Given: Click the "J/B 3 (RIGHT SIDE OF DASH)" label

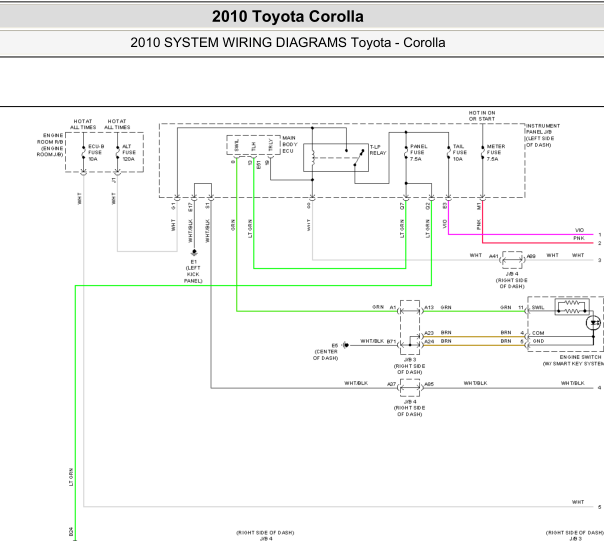Looking at the screenshot, I should pyautogui.click(x=409, y=366).
